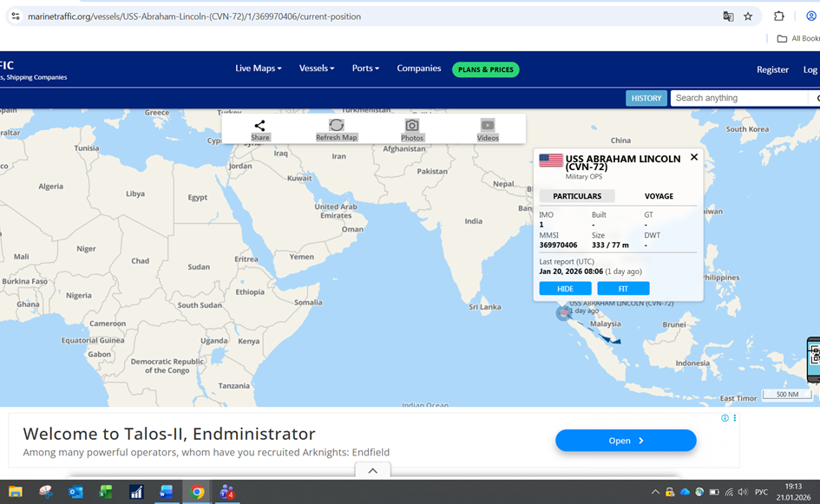Click the battery tray icon
Screen dimensions: 820x504
pyautogui.click(x=714, y=492)
